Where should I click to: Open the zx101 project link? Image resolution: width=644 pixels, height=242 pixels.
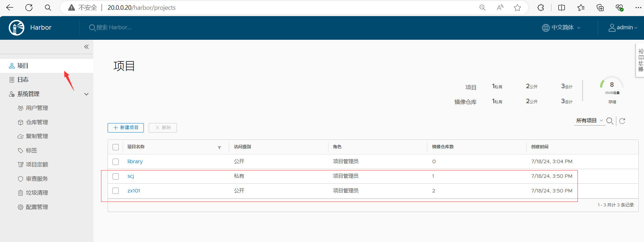pyautogui.click(x=134, y=191)
